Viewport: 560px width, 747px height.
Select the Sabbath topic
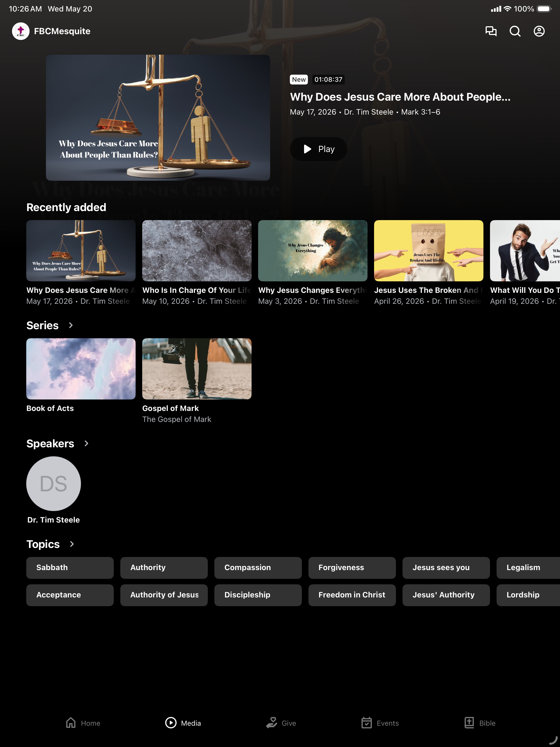point(70,568)
